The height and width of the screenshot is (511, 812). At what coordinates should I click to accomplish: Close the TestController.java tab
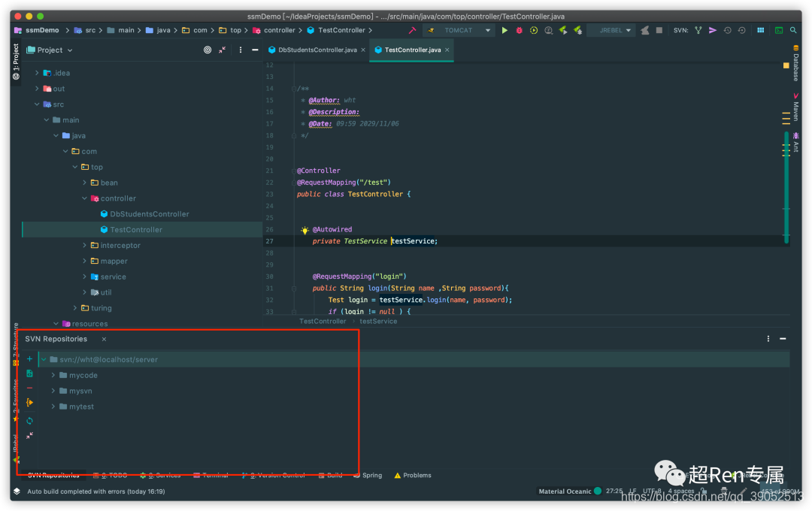447,50
